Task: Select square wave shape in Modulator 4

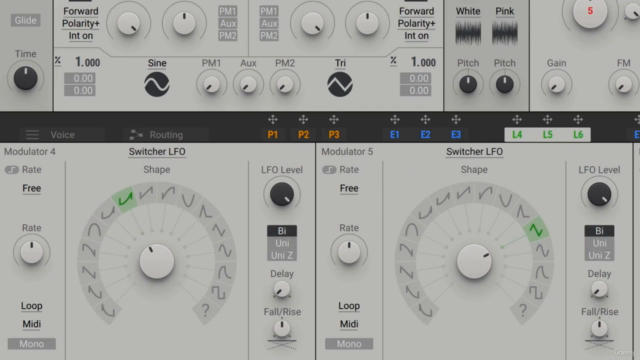Action: click(218, 292)
